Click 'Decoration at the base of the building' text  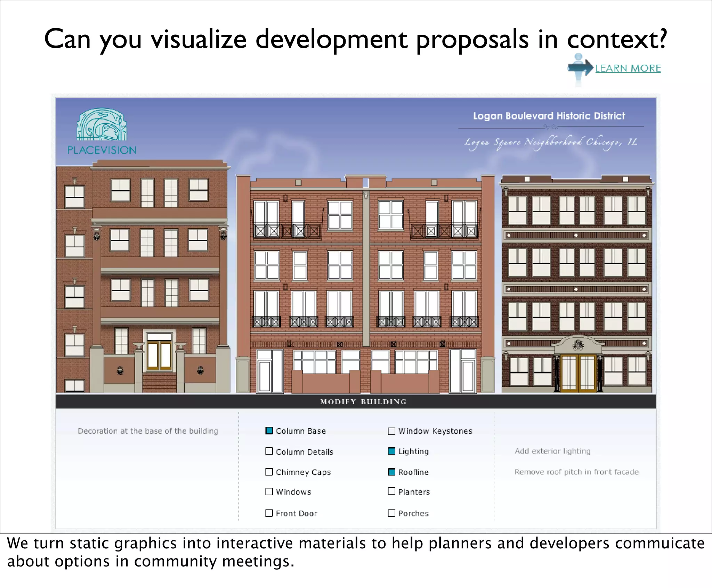point(148,431)
